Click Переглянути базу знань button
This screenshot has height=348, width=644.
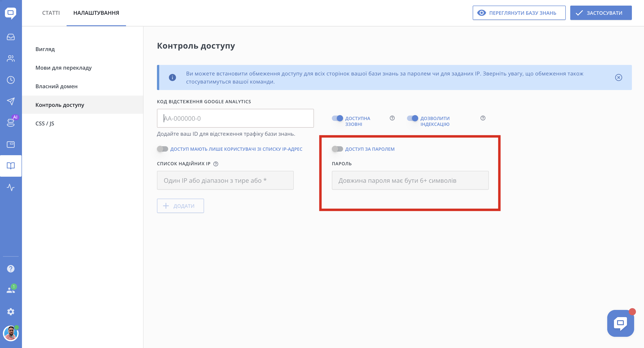[x=519, y=13]
